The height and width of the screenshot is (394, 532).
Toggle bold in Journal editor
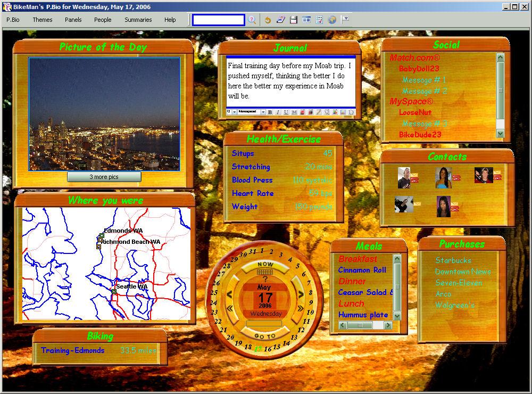(x=270, y=112)
